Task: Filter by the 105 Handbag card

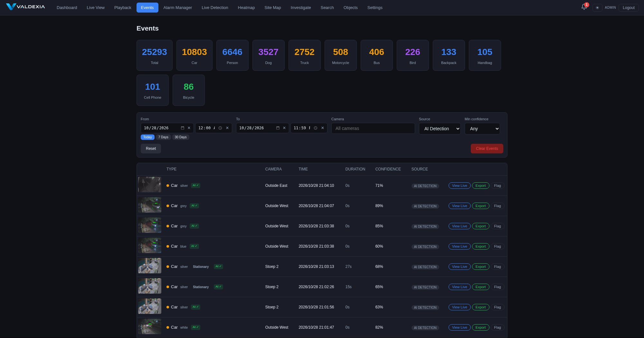Action: coord(485,55)
